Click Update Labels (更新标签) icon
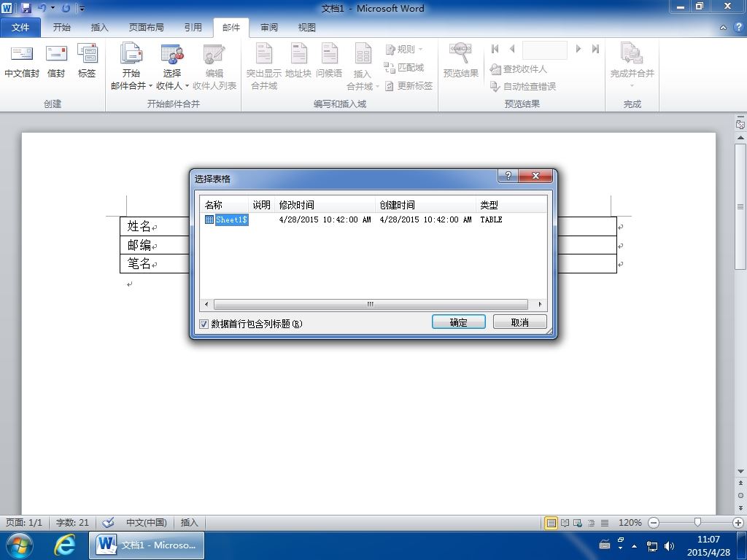747x560 pixels. 409,86
